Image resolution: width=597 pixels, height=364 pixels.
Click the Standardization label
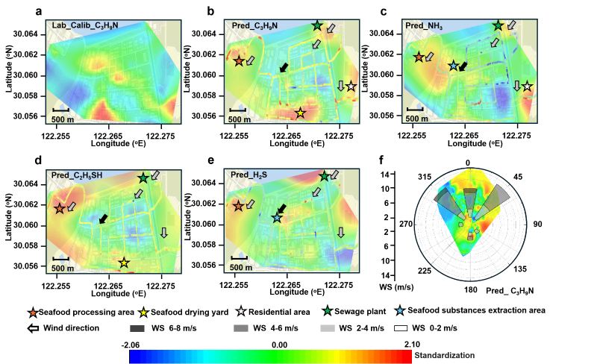444,355
